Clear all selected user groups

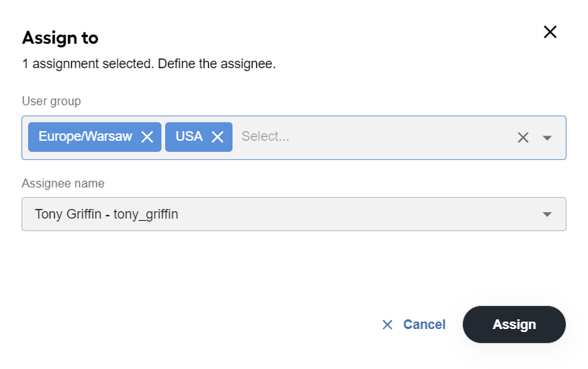523,137
